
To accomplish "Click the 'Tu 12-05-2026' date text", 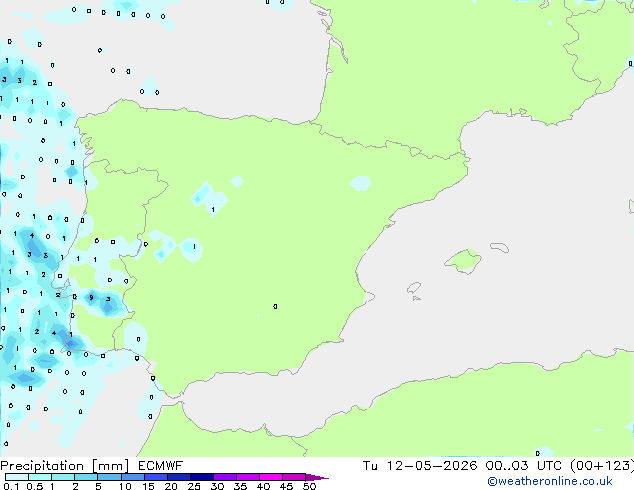I will (420, 466).
